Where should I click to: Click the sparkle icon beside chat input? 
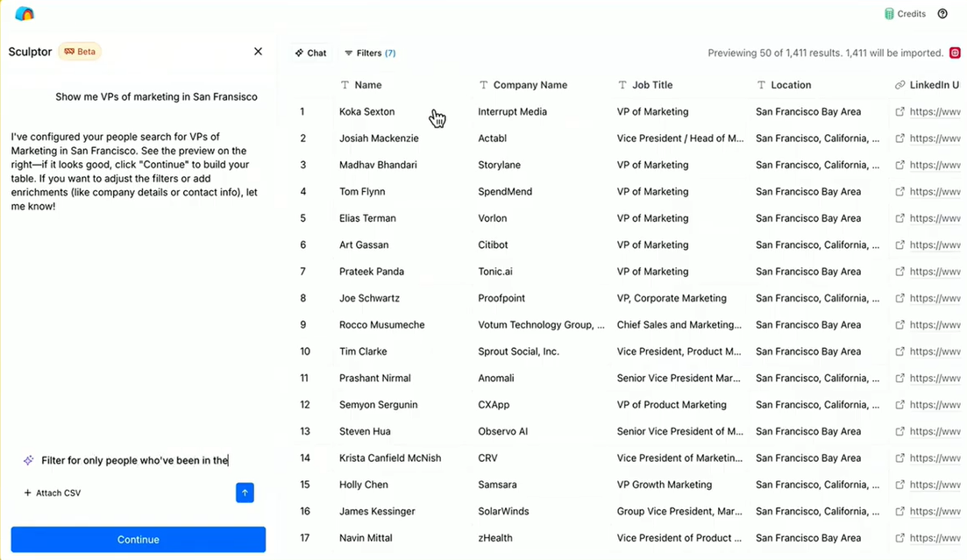[28, 460]
